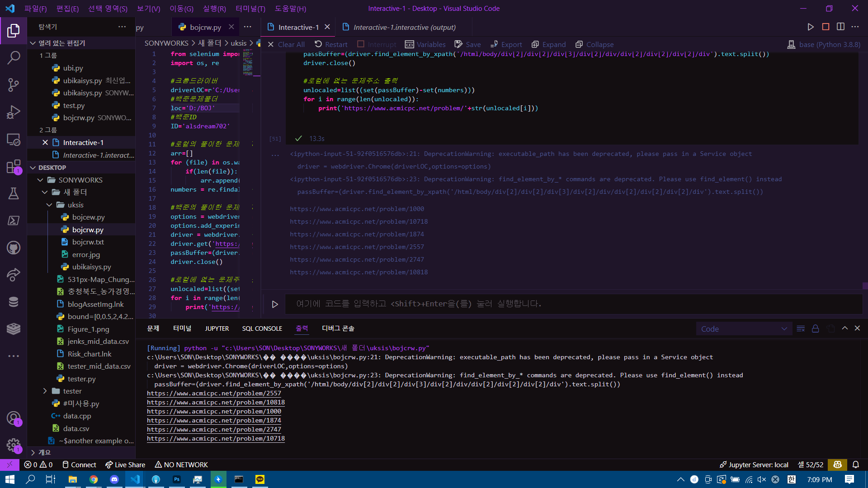Viewport: 868px width, 488px height.
Task: Select the base (Python 3.8.8) kernel picker
Action: click(x=824, y=44)
